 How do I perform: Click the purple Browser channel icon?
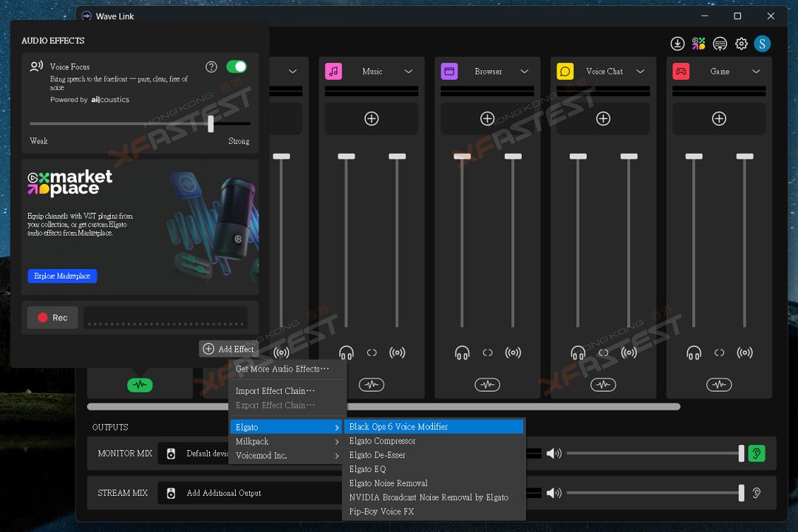tap(449, 71)
